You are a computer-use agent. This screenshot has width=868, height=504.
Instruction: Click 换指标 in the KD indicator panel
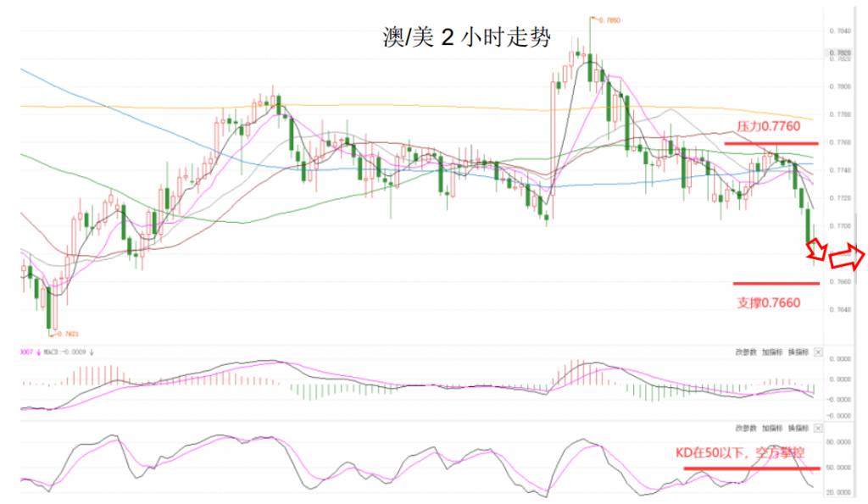pos(798,429)
